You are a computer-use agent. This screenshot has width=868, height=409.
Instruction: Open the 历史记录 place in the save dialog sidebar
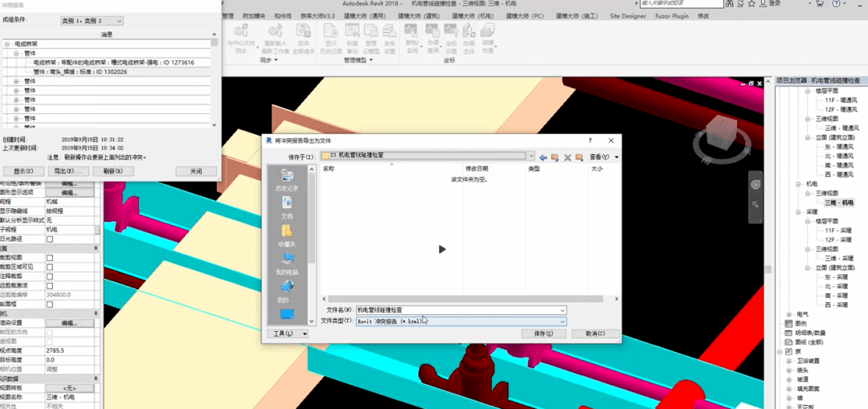pos(287,181)
